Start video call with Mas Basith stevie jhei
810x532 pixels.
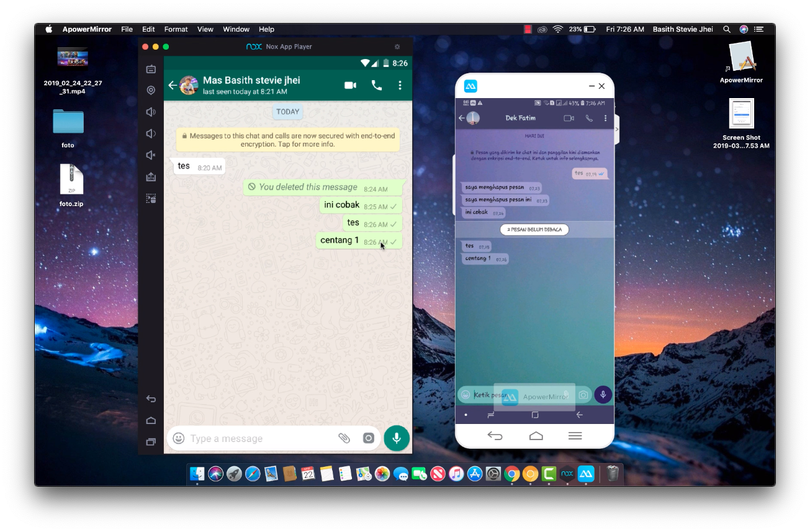coord(351,86)
